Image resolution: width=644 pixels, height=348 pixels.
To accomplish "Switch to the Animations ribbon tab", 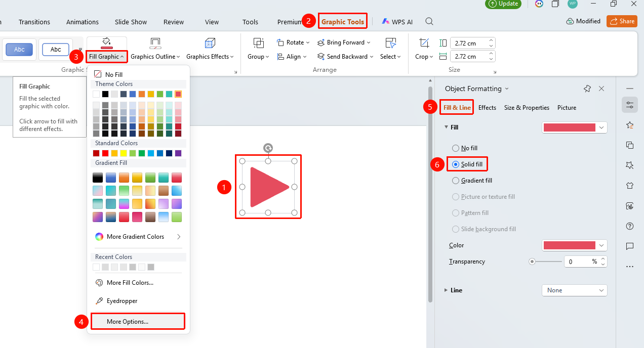I will click(x=83, y=22).
